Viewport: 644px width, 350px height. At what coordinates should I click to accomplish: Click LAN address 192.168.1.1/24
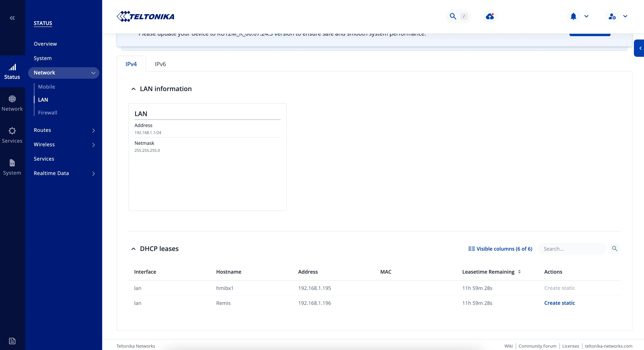coord(148,133)
